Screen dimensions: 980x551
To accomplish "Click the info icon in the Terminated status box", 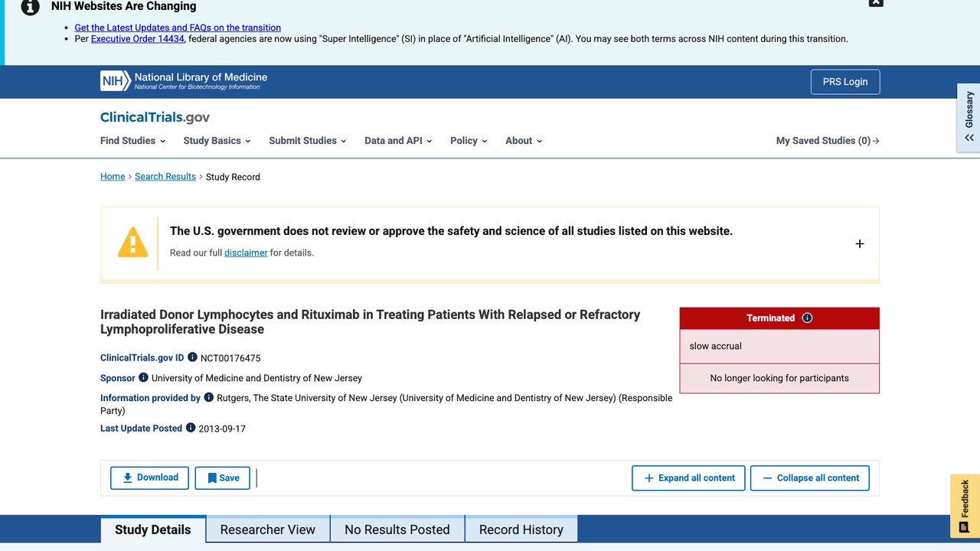I will (807, 318).
